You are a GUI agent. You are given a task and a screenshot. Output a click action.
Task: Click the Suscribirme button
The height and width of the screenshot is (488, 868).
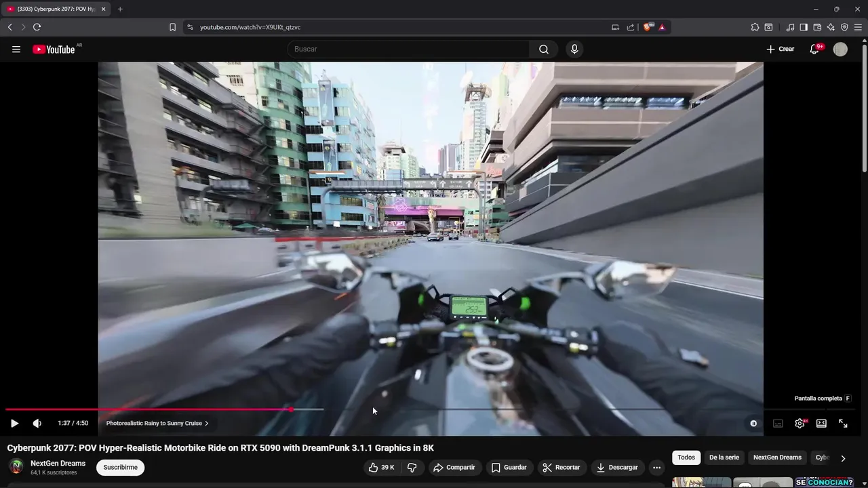click(121, 467)
